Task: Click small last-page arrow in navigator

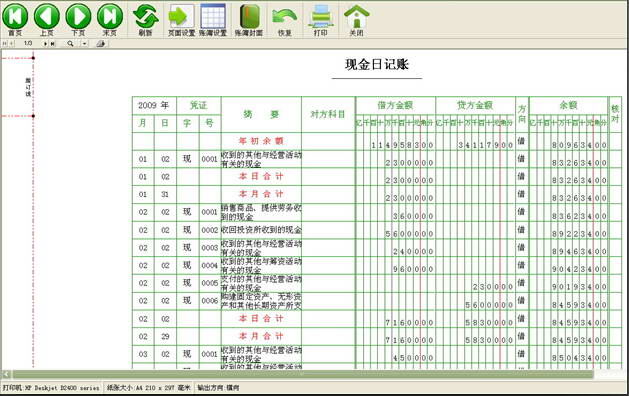Action: pyautogui.click(x=52, y=43)
